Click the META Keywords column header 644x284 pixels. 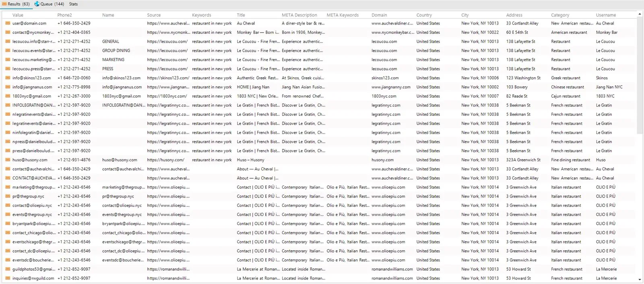point(343,15)
